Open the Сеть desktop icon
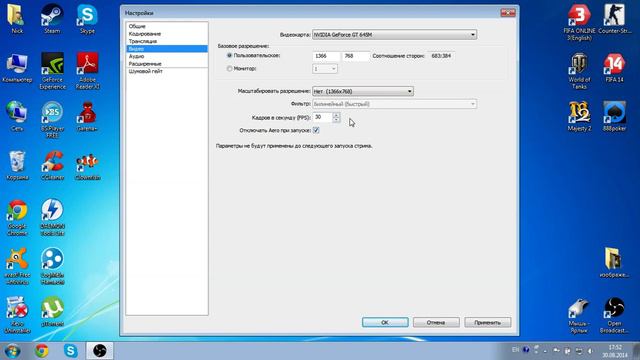This screenshot has height=360, width=640. [x=17, y=116]
